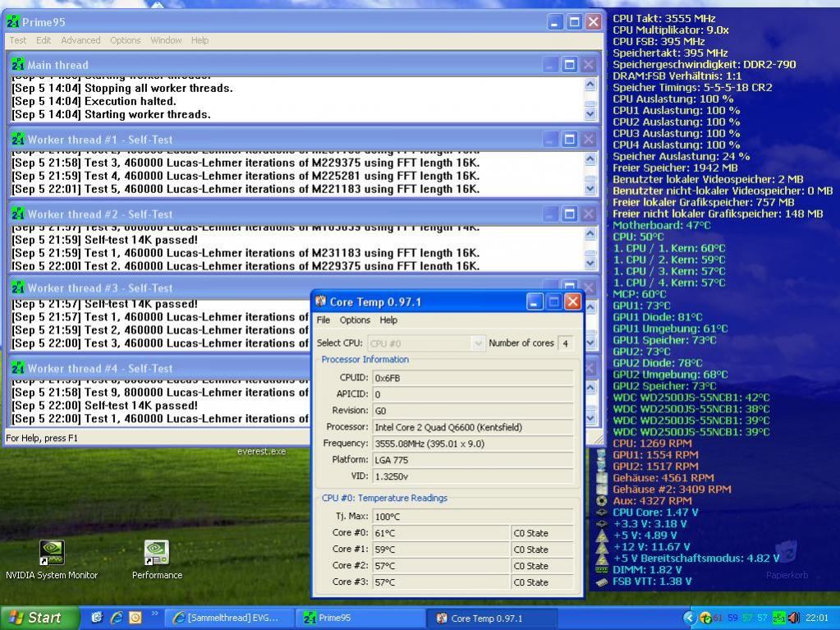
Task: Click the first quick launch icon
Action: (96, 618)
